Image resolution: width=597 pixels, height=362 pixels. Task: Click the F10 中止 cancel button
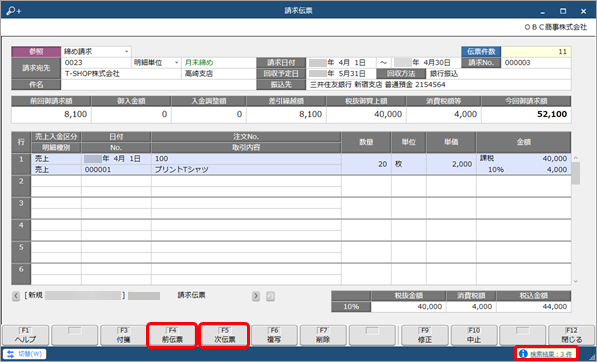[x=474, y=335]
